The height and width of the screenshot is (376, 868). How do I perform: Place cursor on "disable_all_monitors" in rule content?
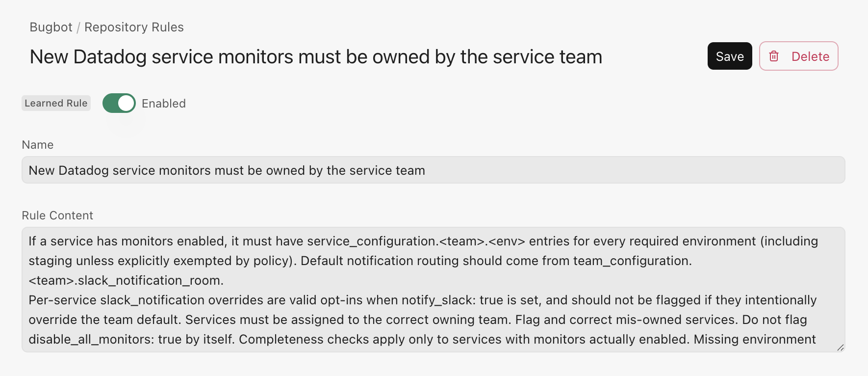pos(90,339)
